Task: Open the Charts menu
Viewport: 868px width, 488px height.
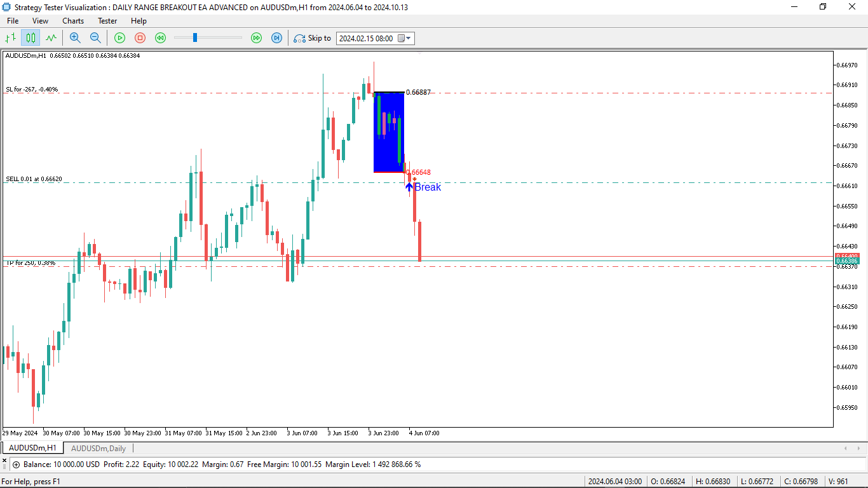Action: tap(72, 21)
